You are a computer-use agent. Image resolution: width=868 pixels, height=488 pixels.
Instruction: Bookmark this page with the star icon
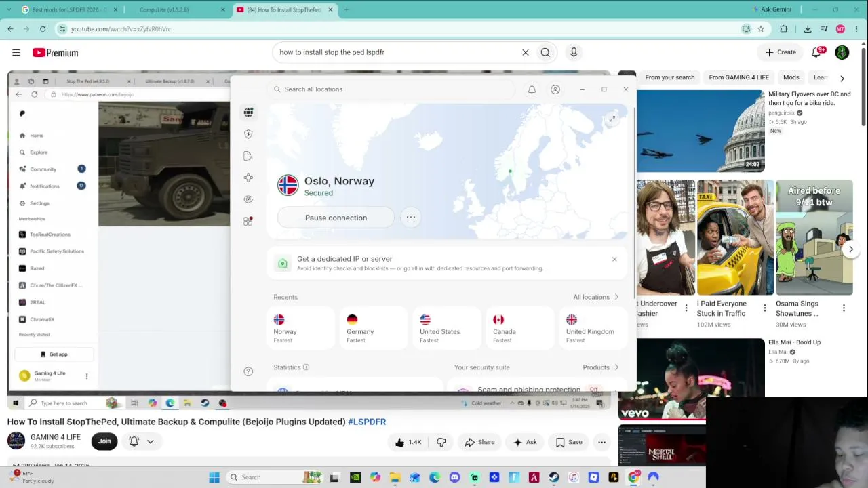[761, 29]
